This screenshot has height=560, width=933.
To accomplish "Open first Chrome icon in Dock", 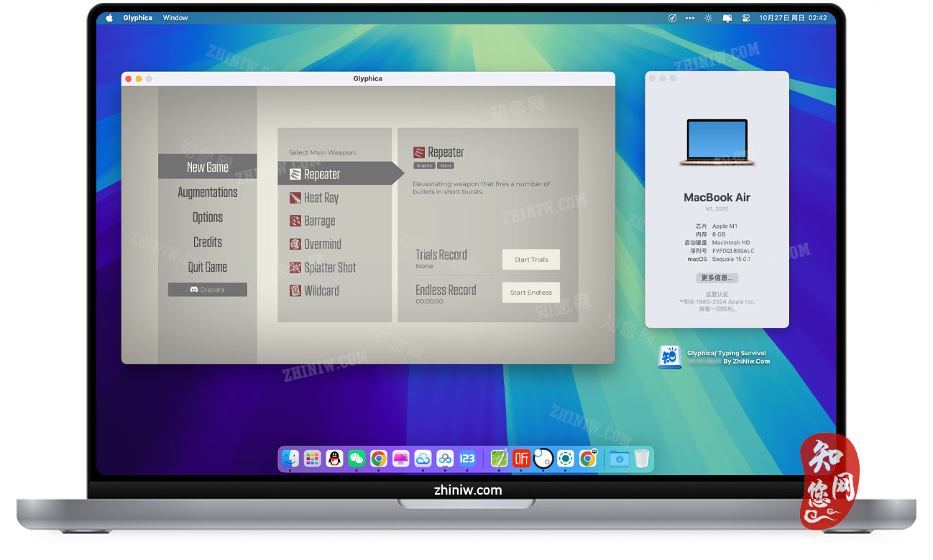I will 379,459.
